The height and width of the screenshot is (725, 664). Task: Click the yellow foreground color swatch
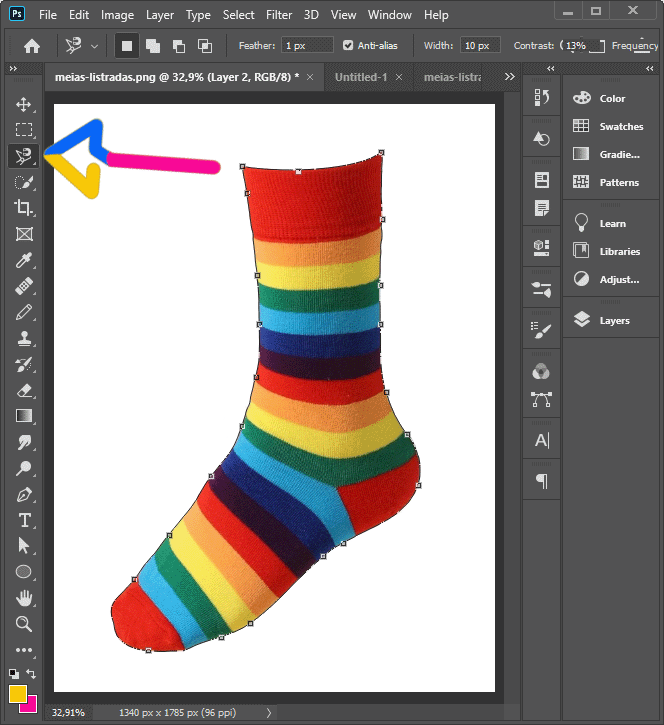click(x=17, y=694)
